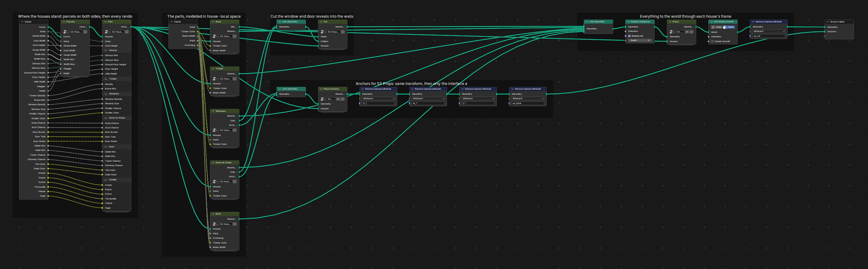Collapse the Palette panel in Plan node
This screenshot has width=868, height=269.
(106, 180)
